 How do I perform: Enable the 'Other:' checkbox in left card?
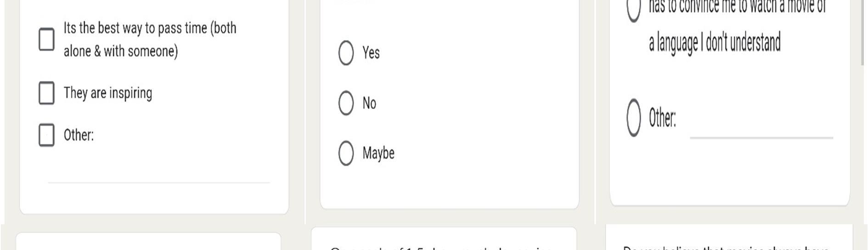pos(46,135)
